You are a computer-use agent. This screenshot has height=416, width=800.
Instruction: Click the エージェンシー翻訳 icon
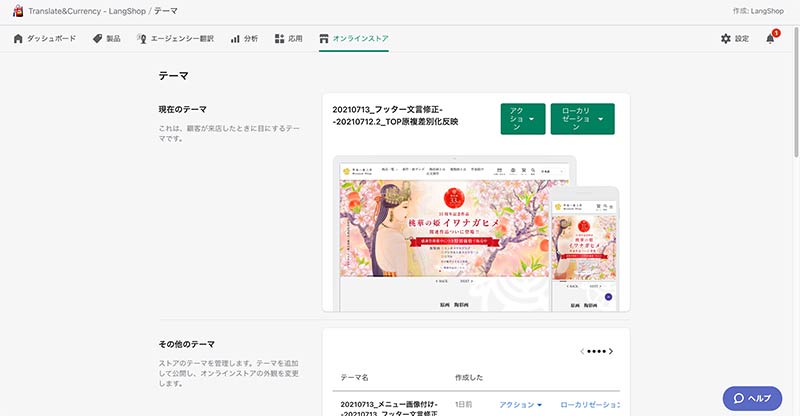click(142, 39)
